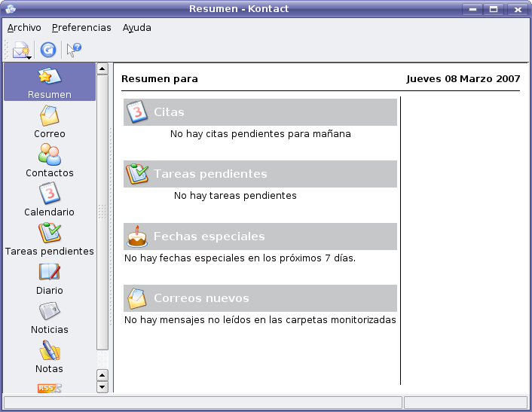Click the date 'Jueves 08 Marzo 2007'
The width and height of the screenshot is (532, 412).
pyautogui.click(x=463, y=78)
